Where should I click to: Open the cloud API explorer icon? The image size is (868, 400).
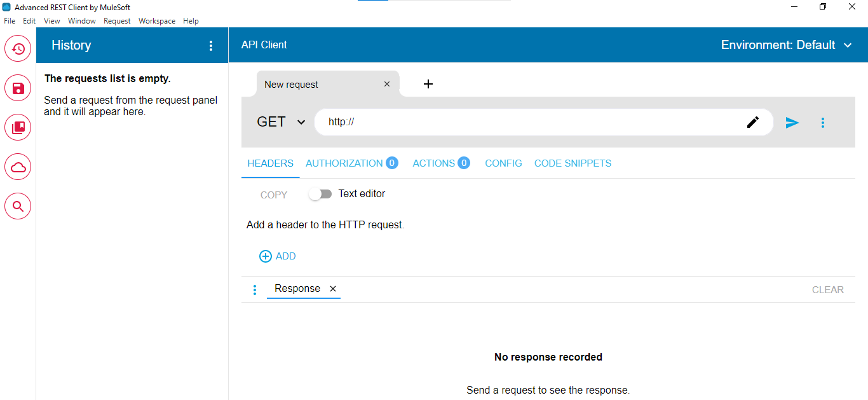(18, 167)
